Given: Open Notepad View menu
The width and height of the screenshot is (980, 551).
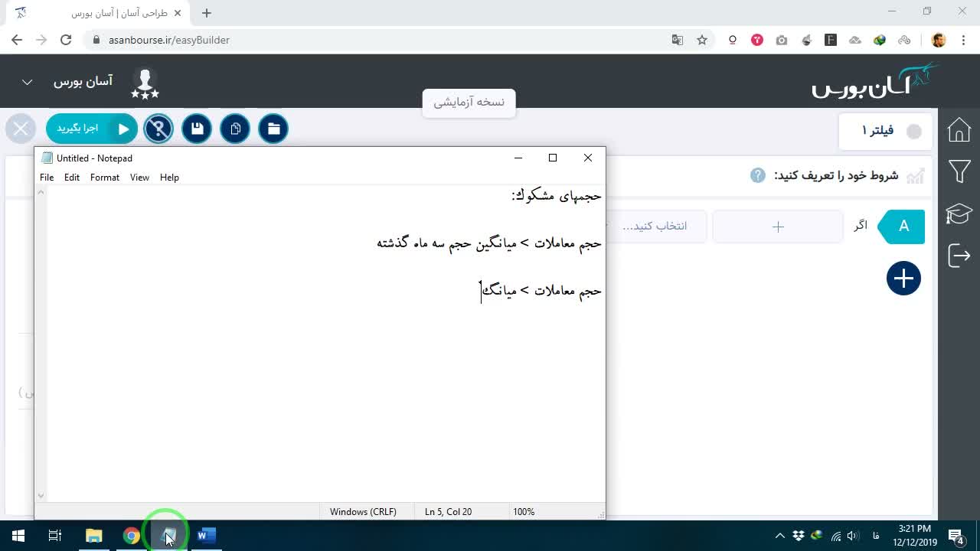Looking at the screenshot, I should [139, 178].
